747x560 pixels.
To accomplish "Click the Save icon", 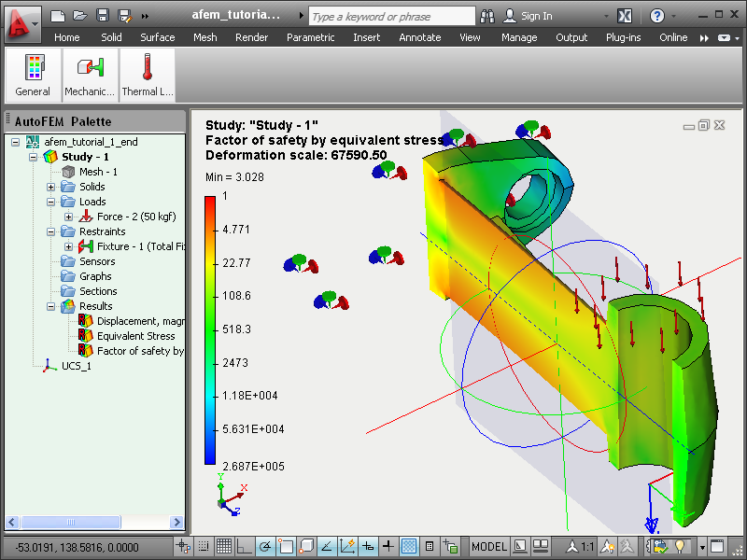I will [x=103, y=16].
